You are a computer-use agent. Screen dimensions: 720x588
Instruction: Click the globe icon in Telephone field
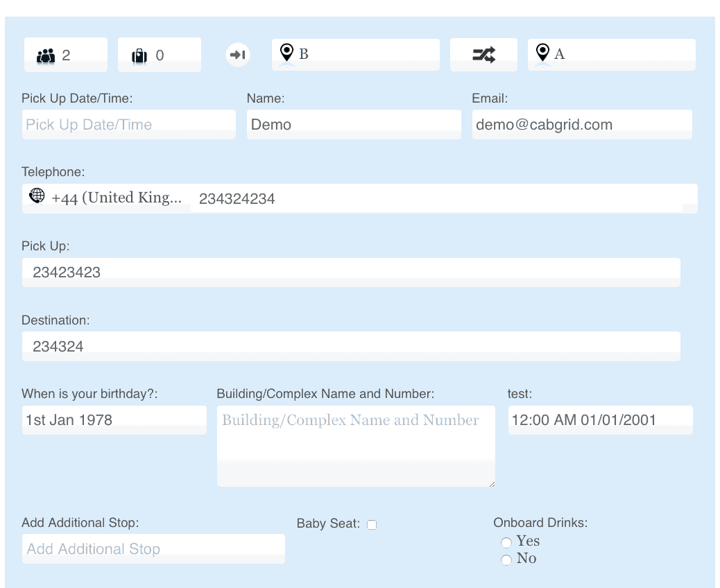tap(37, 196)
